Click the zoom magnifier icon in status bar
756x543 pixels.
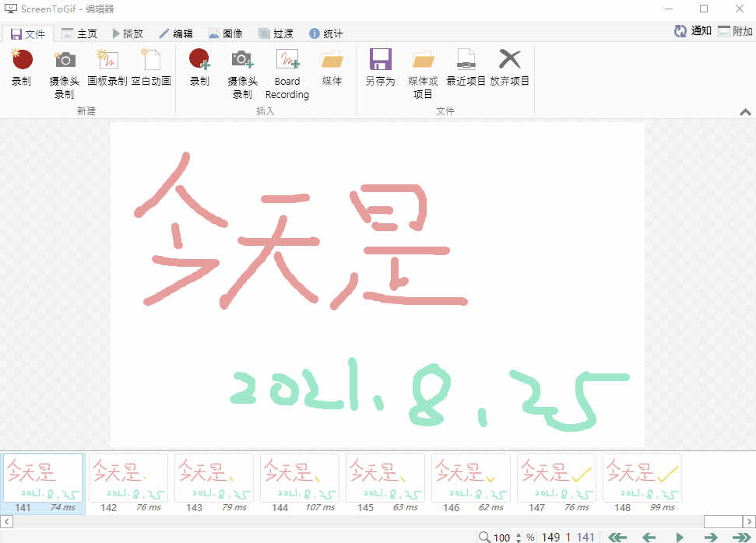coord(484,537)
